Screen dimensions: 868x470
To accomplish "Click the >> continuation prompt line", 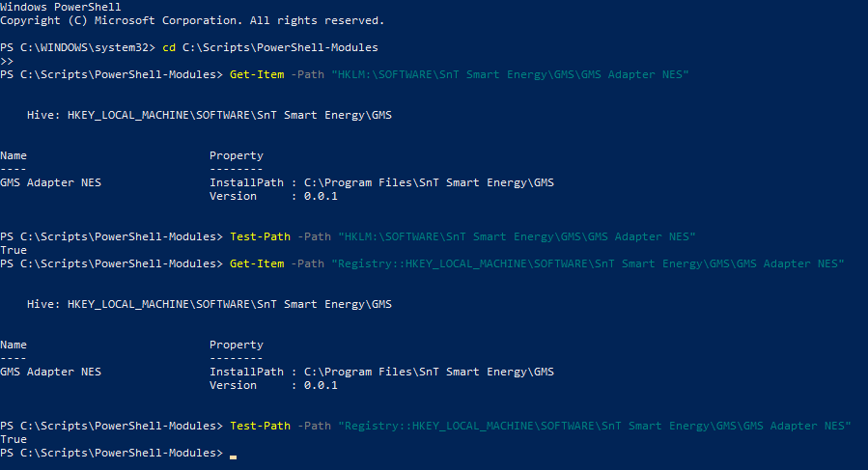I will coord(7,61).
